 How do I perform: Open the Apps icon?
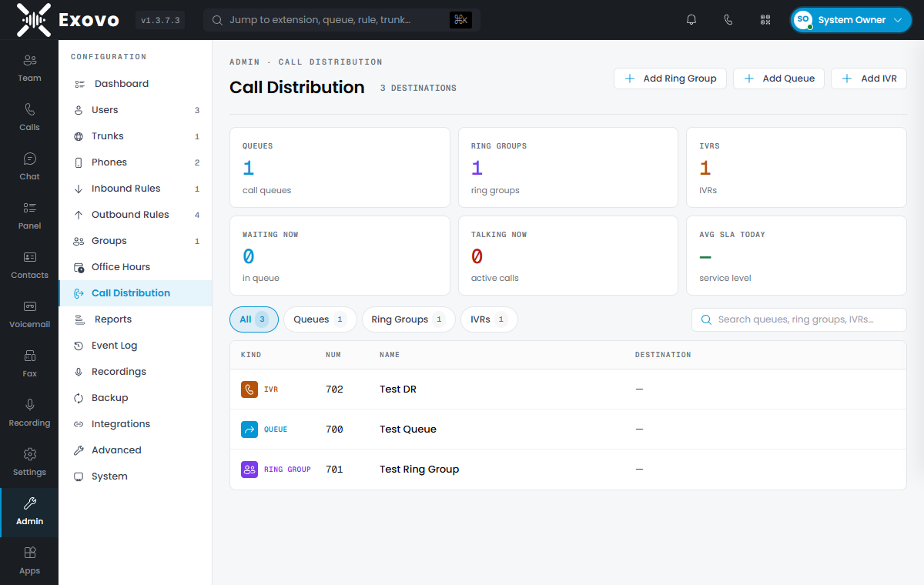tap(29, 553)
